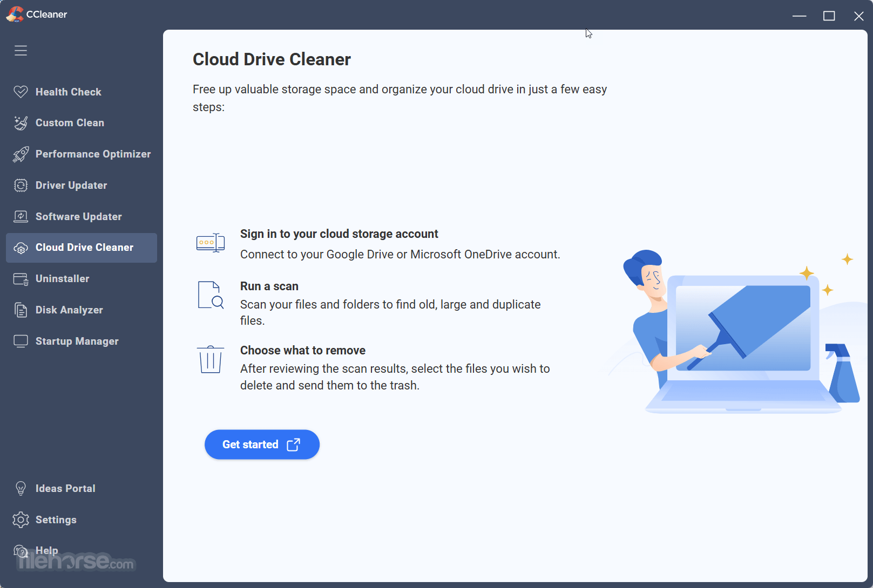Click the Ideas Portal lightbulb icon
This screenshot has width=873, height=588.
pyautogui.click(x=21, y=489)
